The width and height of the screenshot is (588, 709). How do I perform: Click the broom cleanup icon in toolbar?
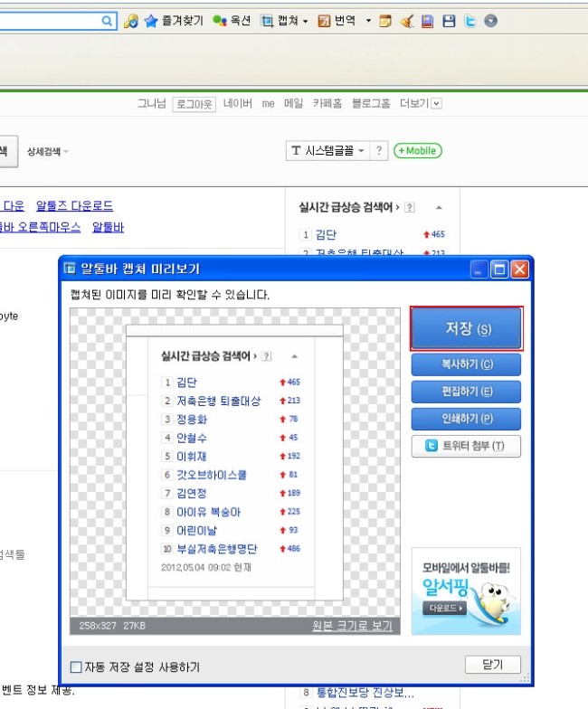407,20
